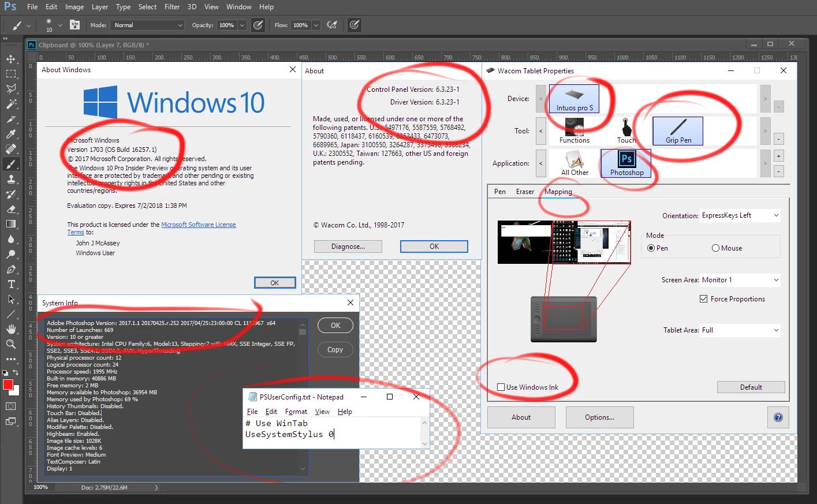Click the Wacom help question mark button
Image resolution: width=817 pixels, height=504 pixels.
click(778, 417)
